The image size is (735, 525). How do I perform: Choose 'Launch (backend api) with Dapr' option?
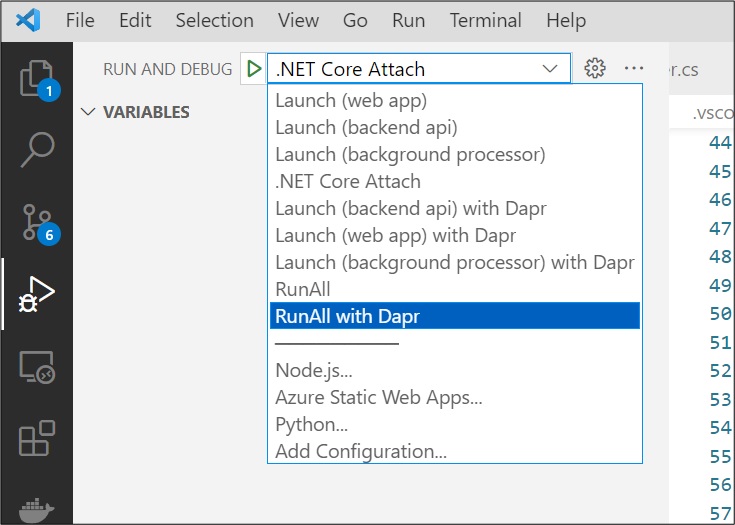(x=411, y=208)
